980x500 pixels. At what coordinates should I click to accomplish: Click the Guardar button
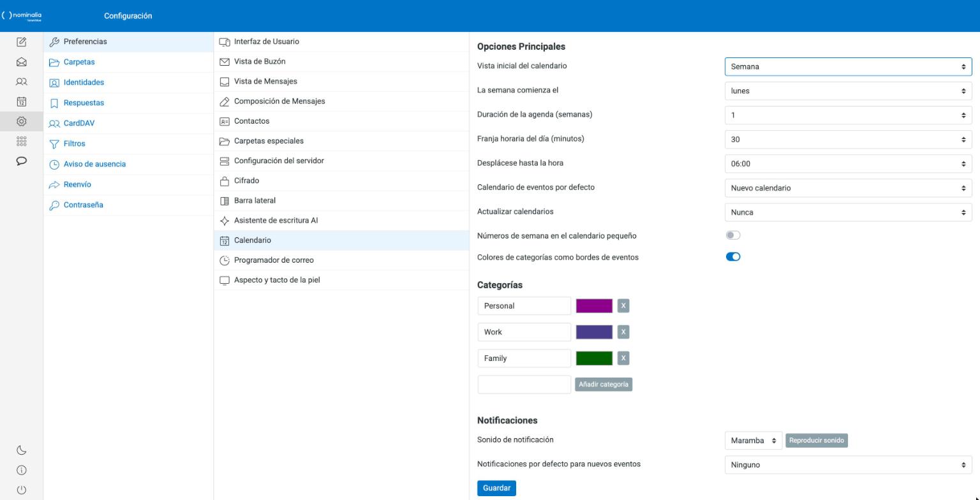(x=496, y=488)
